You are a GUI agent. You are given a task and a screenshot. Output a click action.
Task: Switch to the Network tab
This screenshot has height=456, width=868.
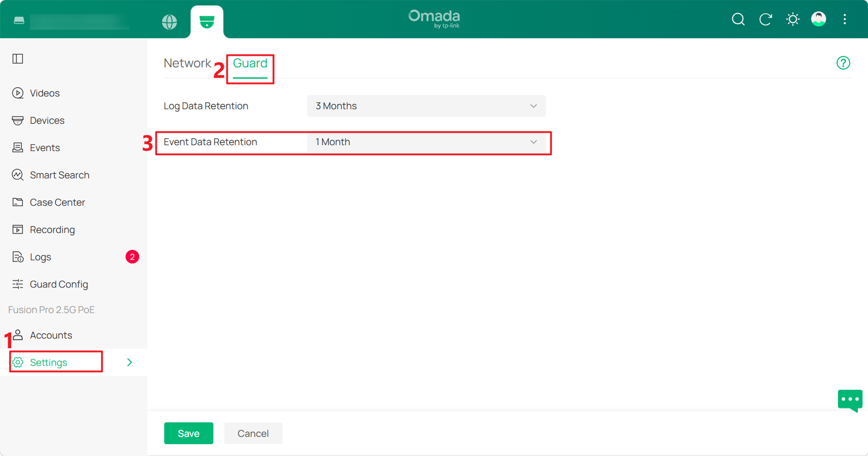click(x=187, y=63)
